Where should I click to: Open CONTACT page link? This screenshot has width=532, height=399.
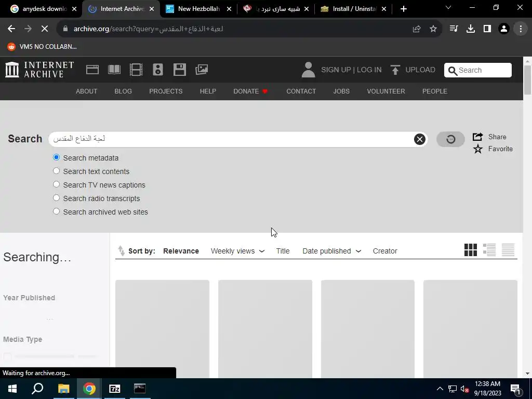pos(301,91)
